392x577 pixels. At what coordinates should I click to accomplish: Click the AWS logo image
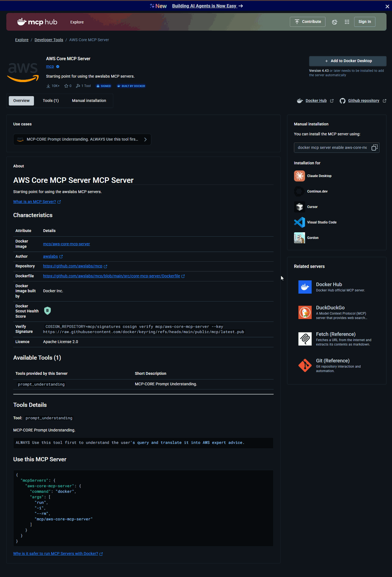point(23,72)
